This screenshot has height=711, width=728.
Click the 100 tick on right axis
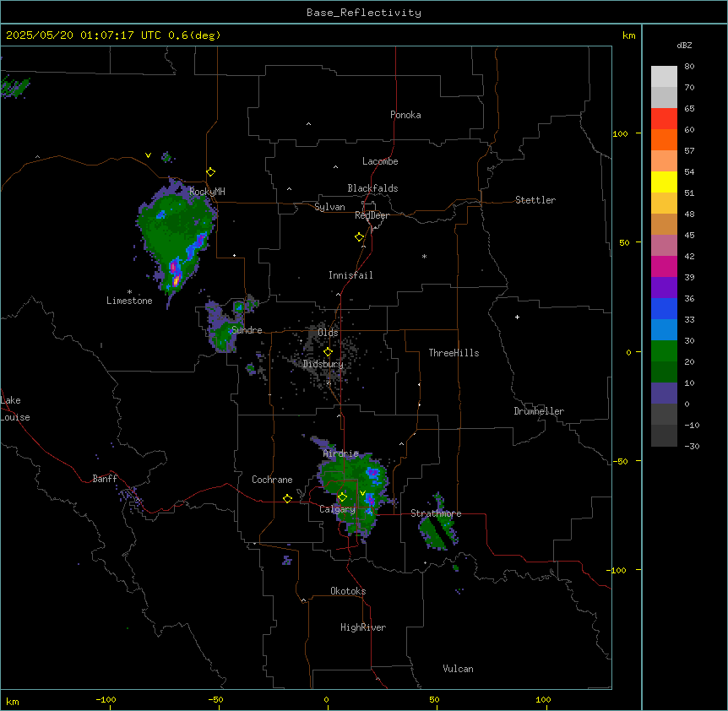[620, 133]
